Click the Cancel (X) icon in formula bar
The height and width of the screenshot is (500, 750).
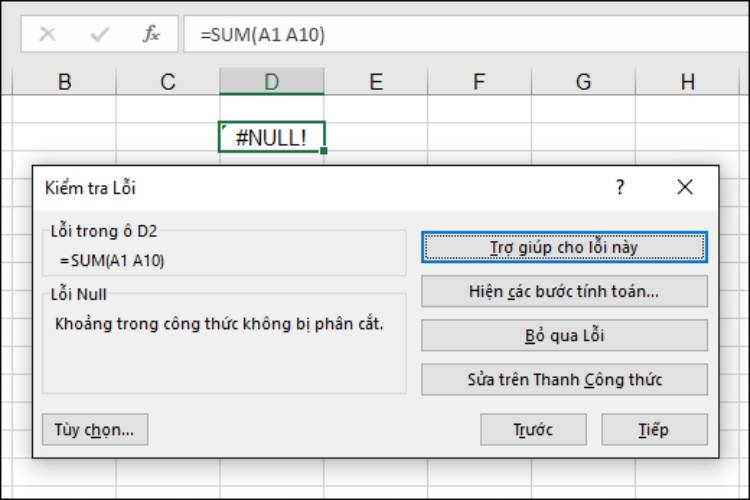pyautogui.click(x=47, y=33)
